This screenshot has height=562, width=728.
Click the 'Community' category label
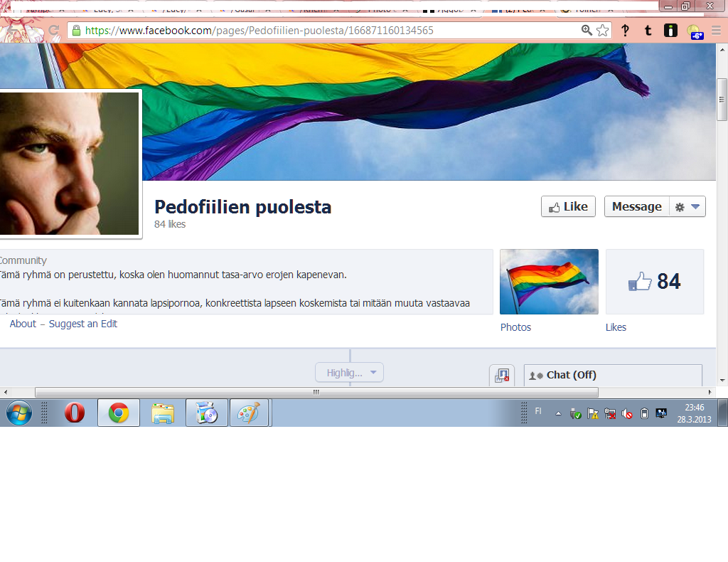[x=23, y=260]
